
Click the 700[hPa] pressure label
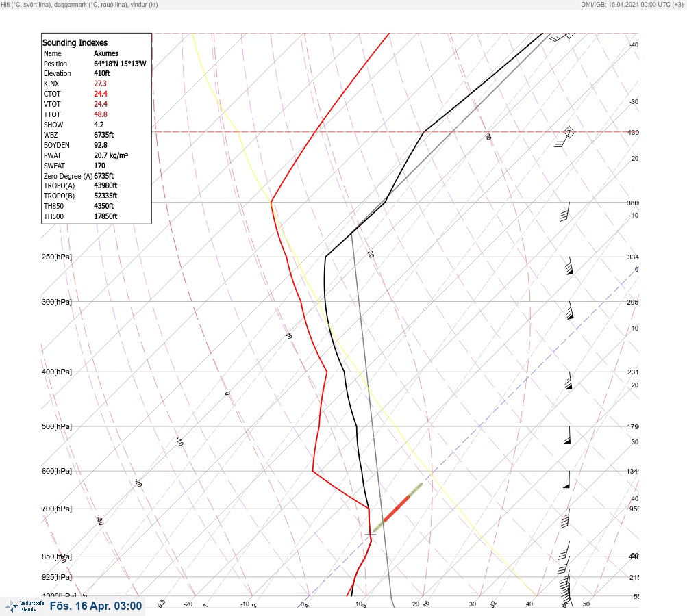click(57, 509)
